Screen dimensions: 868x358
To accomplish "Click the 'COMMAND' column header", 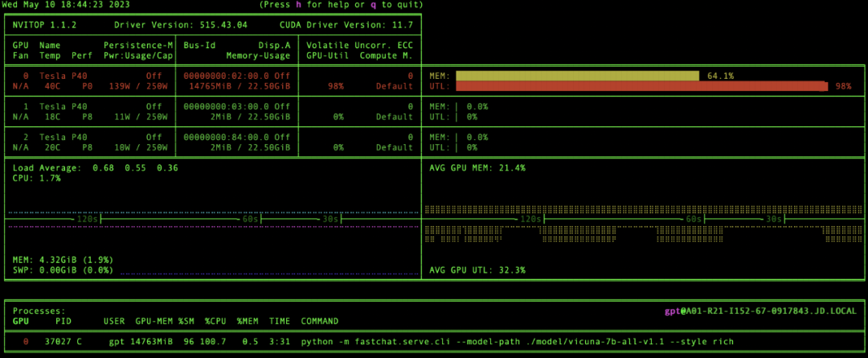I will click(319, 322).
